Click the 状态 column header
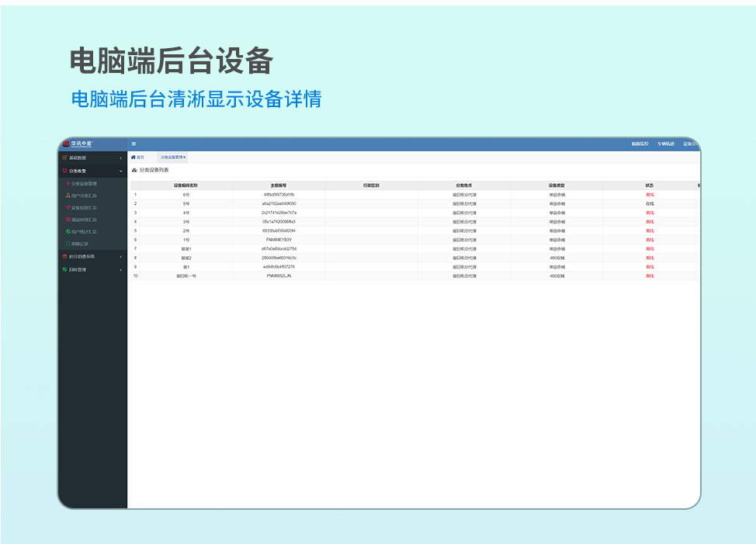The height and width of the screenshot is (544, 756). [x=649, y=185]
